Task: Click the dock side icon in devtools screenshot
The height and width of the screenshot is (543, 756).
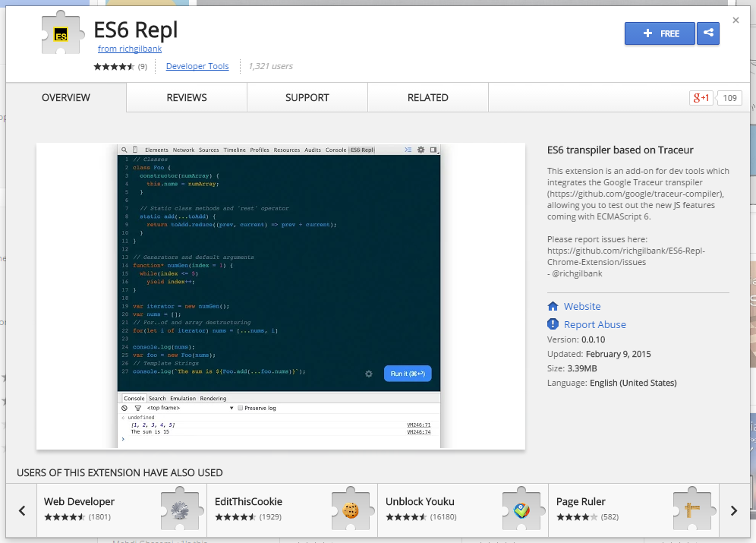Action: (433, 150)
